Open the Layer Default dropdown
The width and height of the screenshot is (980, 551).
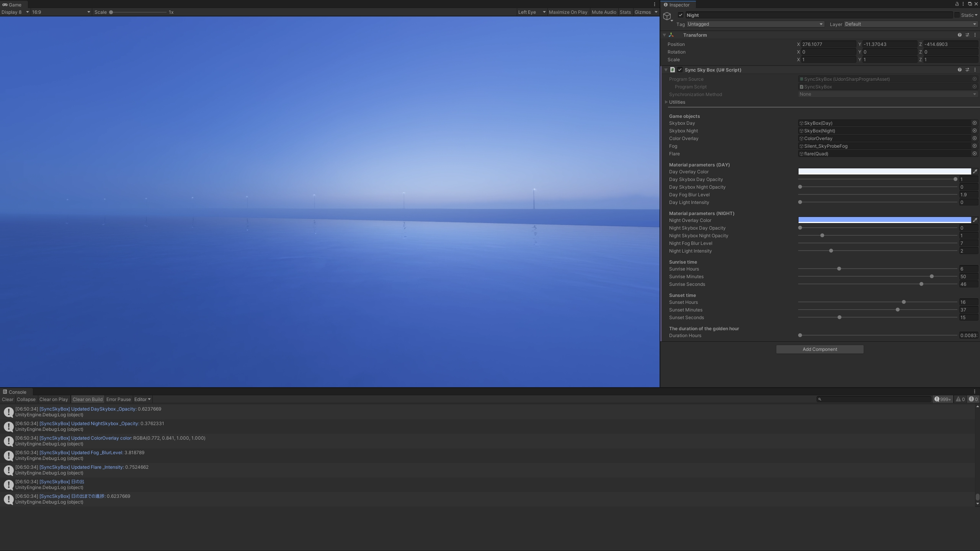click(910, 24)
